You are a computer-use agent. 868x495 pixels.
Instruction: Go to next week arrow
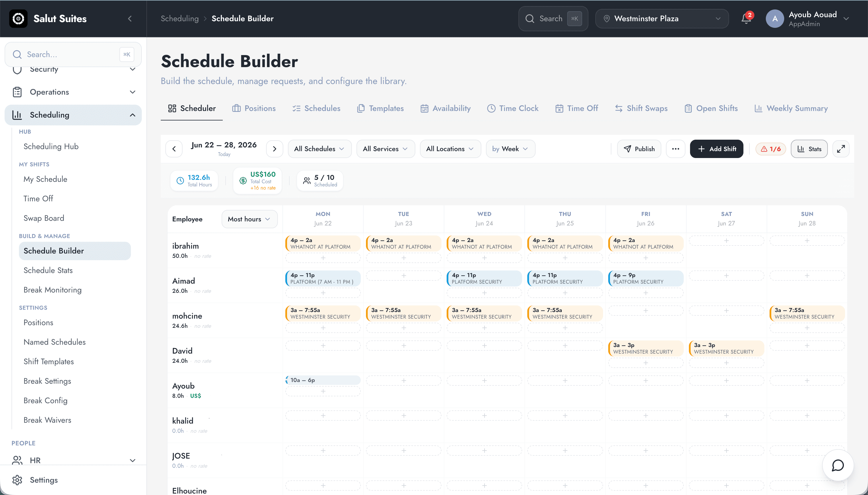[275, 149]
